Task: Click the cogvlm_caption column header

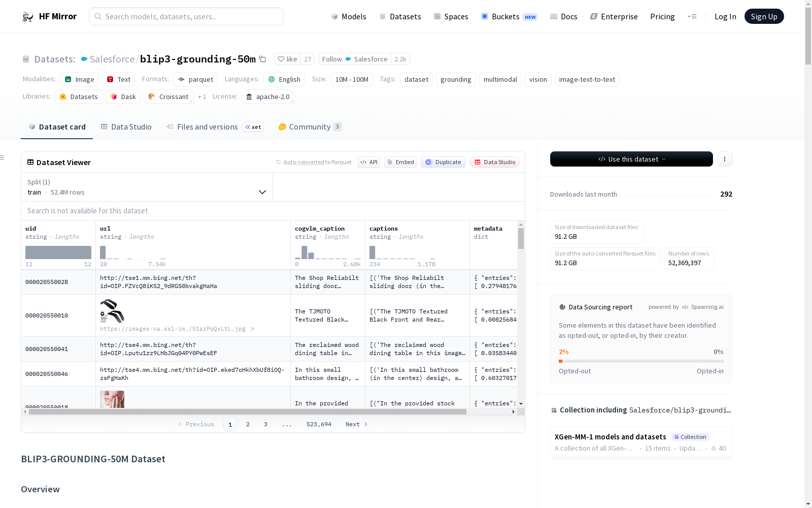Action: (328, 245)
